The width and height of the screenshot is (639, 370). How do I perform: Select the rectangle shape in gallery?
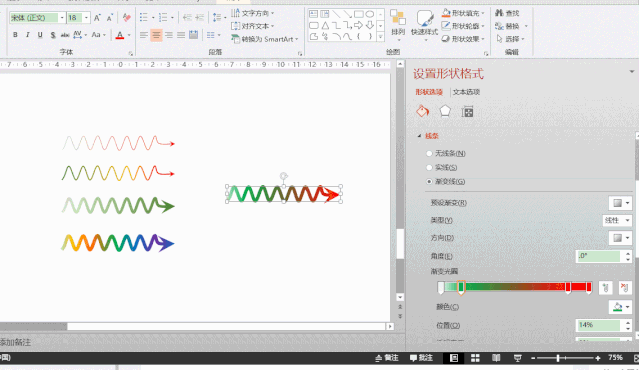(x=359, y=14)
